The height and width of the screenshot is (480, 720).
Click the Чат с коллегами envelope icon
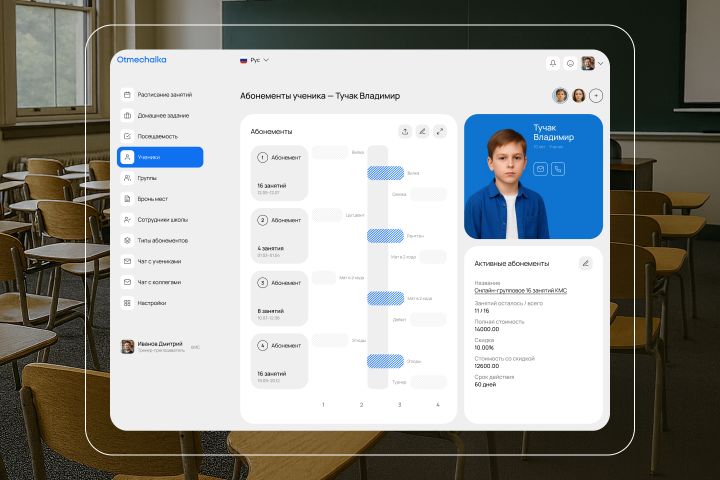127,282
